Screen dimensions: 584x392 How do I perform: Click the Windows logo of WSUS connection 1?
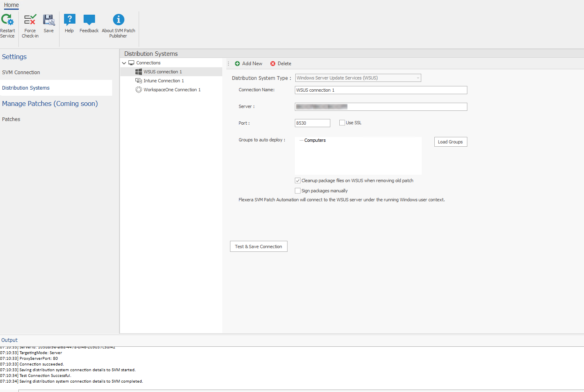coord(139,72)
